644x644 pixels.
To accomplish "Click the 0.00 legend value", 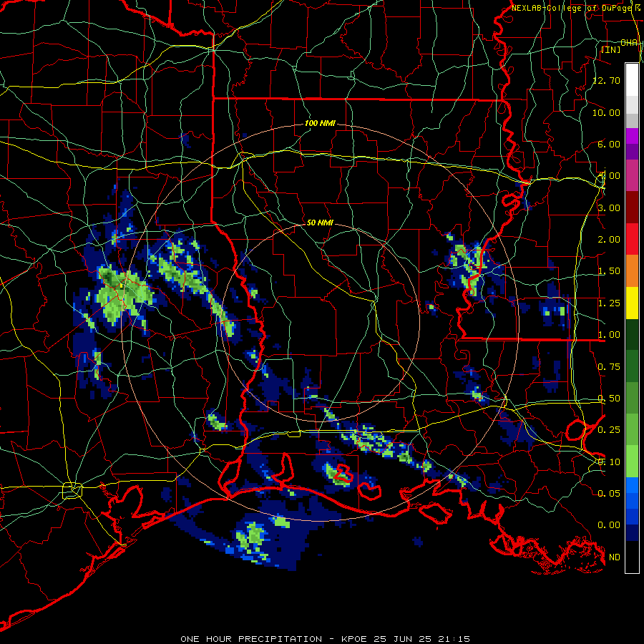I will tap(609, 525).
